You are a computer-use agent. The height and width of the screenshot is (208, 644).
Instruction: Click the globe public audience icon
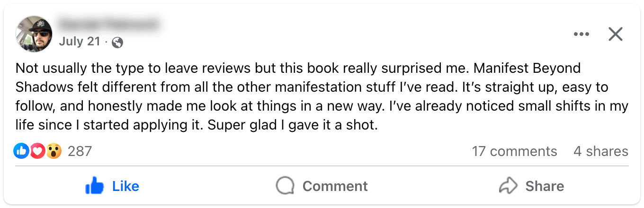click(x=117, y=43)
